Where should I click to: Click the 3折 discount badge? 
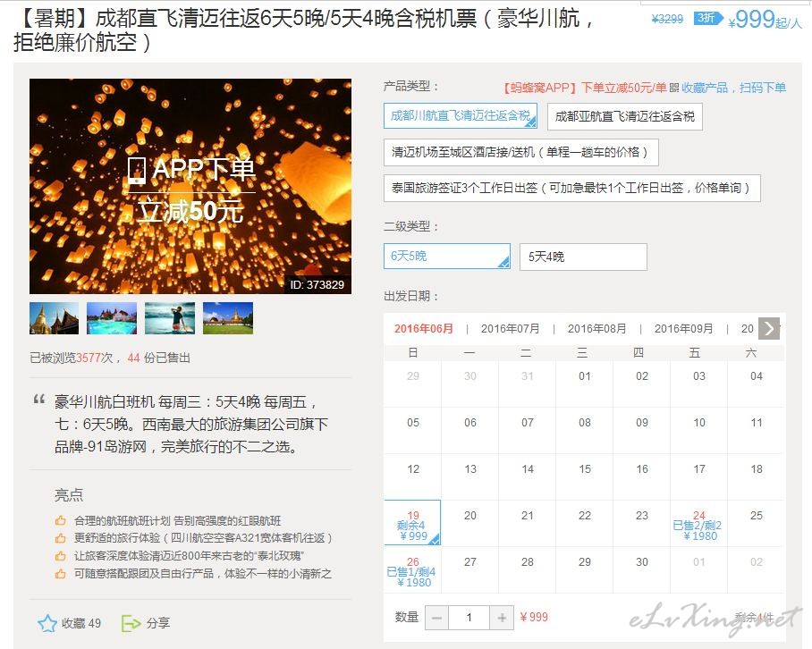click(x=708, y=19)
